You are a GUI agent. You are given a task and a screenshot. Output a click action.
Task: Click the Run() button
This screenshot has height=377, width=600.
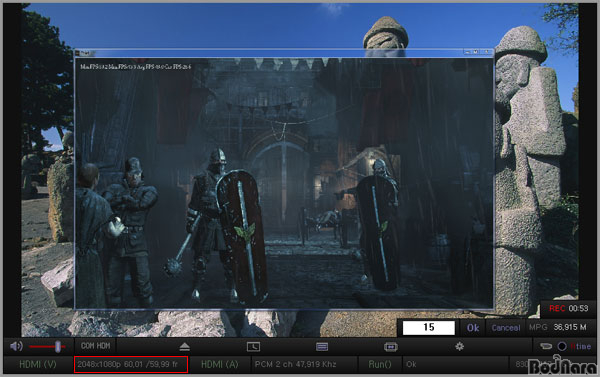point(380,364)
